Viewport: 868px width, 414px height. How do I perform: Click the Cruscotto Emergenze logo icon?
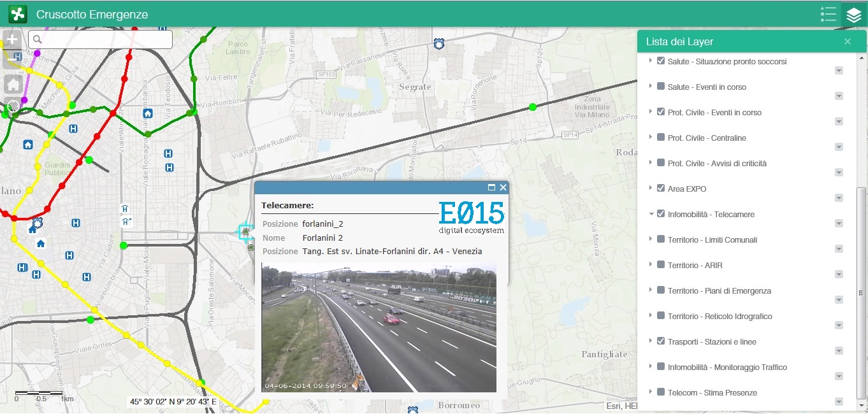pyautogui.click(x=17, y=14)
